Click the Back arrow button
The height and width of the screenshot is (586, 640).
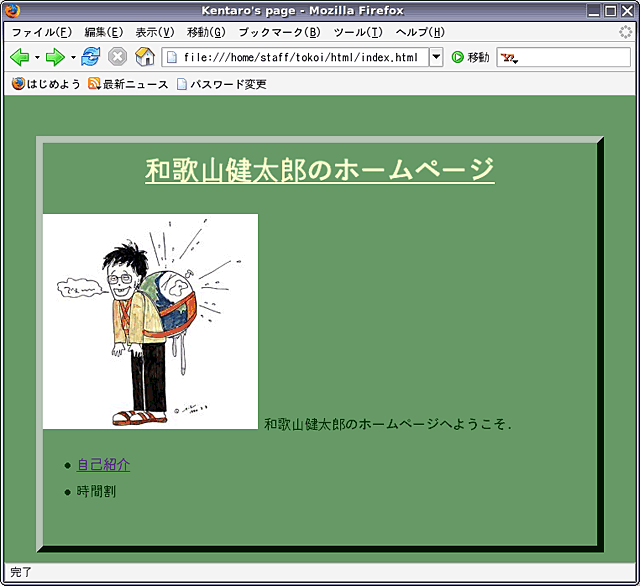pos(19,57)
